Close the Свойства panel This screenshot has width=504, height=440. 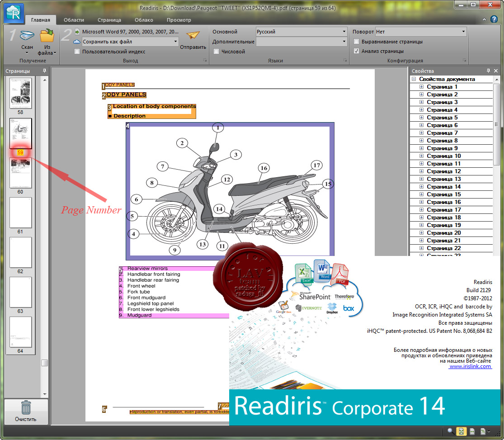(x=496, y=71)
